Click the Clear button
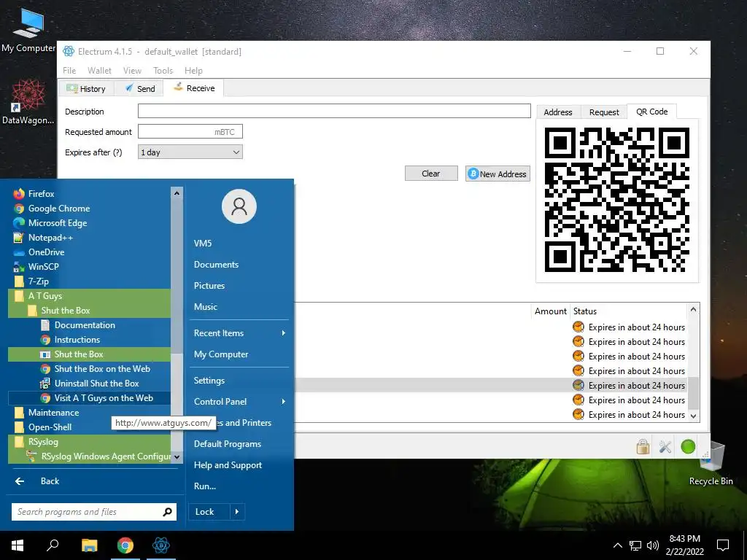 [431, 174]
